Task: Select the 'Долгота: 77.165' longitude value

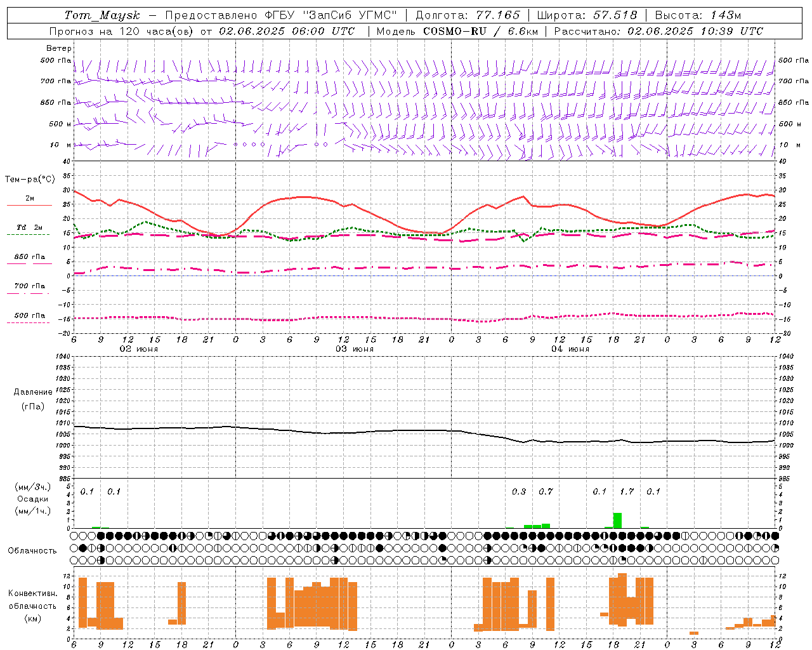Action: pyautogui.click(x=468, y=15)
